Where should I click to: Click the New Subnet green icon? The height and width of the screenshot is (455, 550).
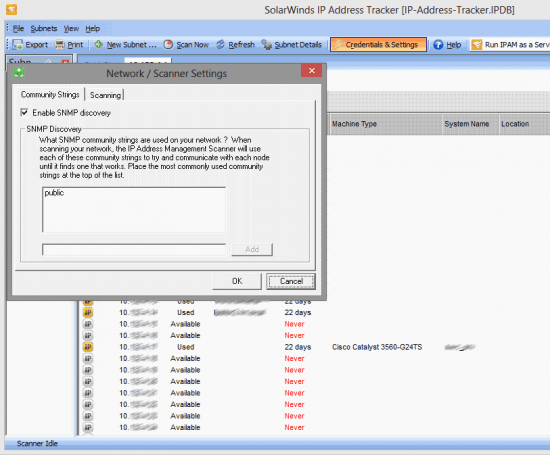click(x=99, y=44)
